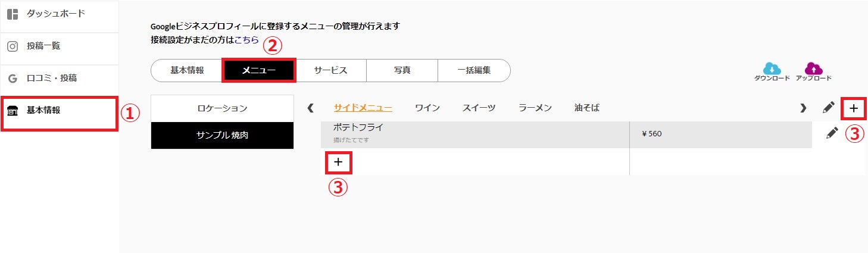
Task: Add a new category with top-right plus
Action: pyautogui.click(x=854, y=108)
